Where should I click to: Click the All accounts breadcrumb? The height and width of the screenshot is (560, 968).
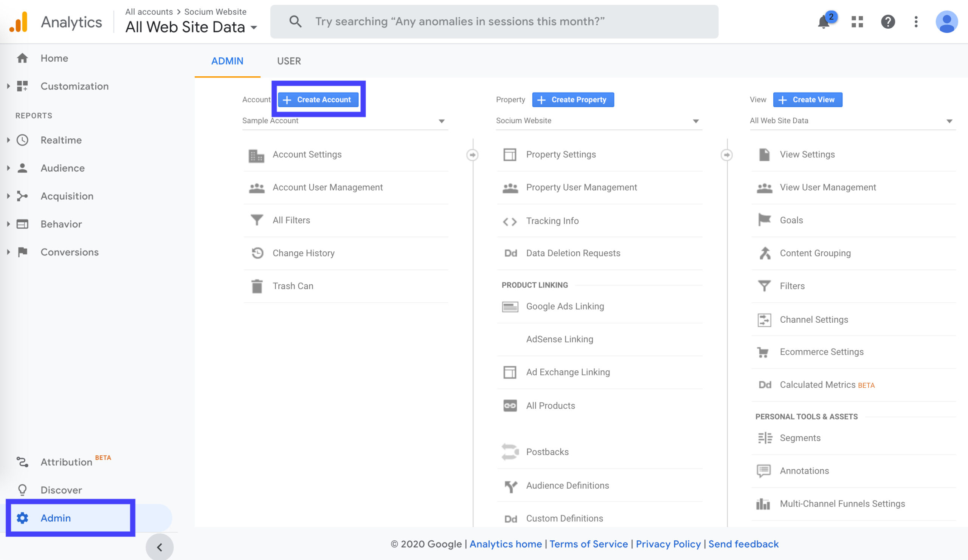[x=149, y=12]
